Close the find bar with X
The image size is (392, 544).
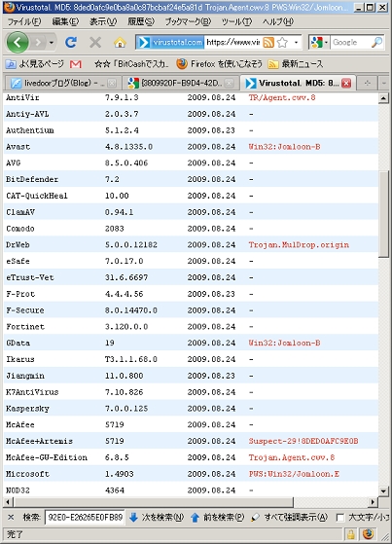tap(11, 518)
